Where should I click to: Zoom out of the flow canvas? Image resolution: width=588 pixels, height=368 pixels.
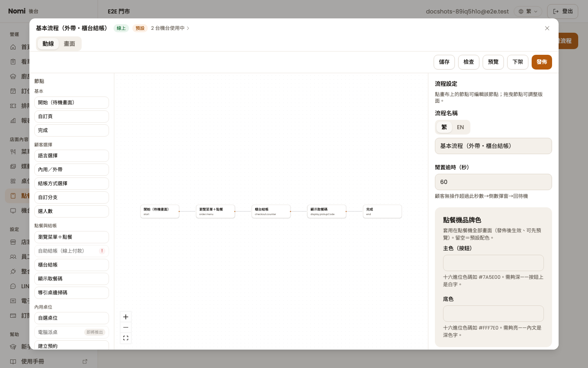click(x=126, y=328)
